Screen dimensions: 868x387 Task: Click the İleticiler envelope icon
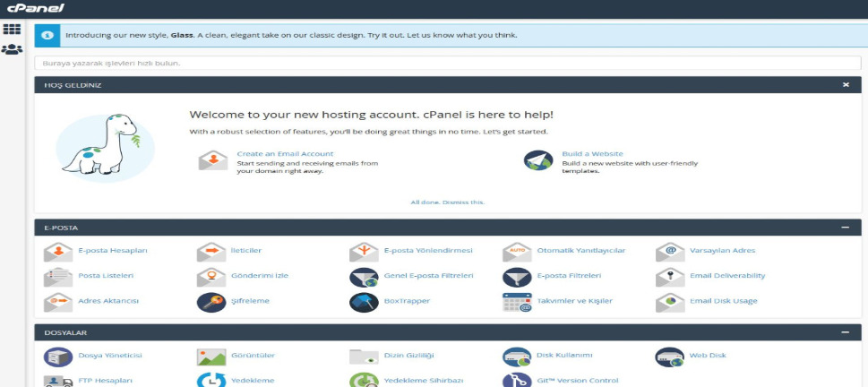(x=211, y=252)
